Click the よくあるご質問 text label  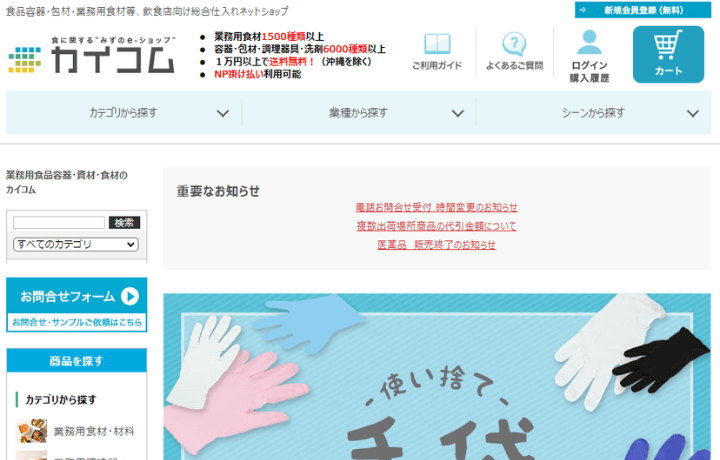point(514,66)
